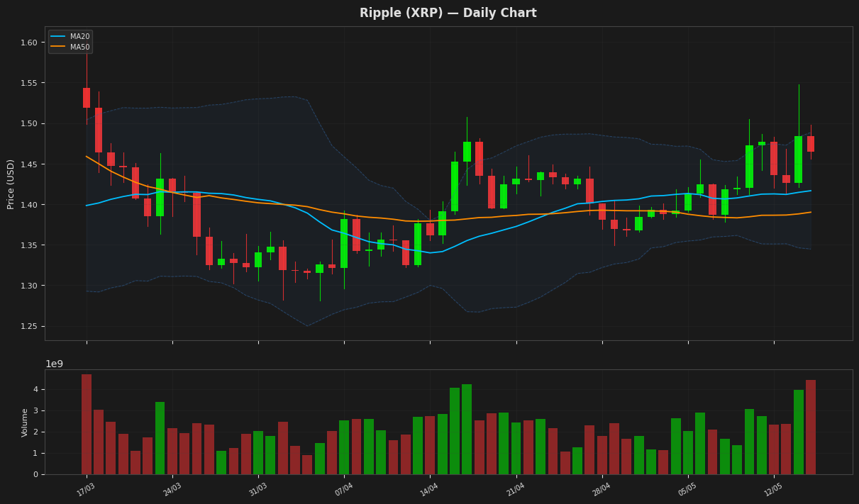Click the 28/04 date label
The width and height of the screenshot is (859, 504).
[x=602, y=490]
